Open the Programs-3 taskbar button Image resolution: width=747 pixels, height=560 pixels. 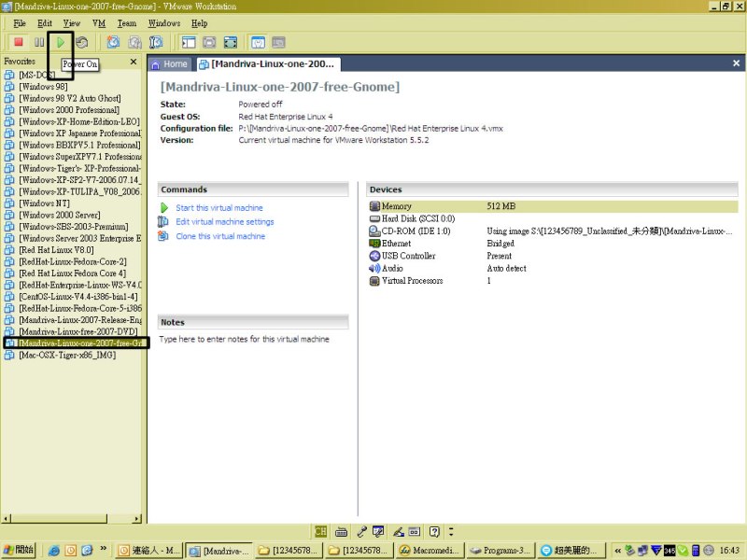click(x=500, y=551)
